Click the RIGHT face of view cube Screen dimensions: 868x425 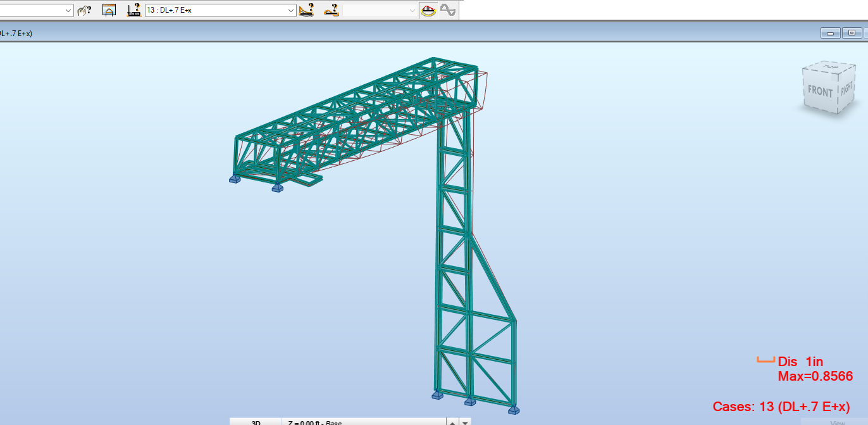click(846, 88)
